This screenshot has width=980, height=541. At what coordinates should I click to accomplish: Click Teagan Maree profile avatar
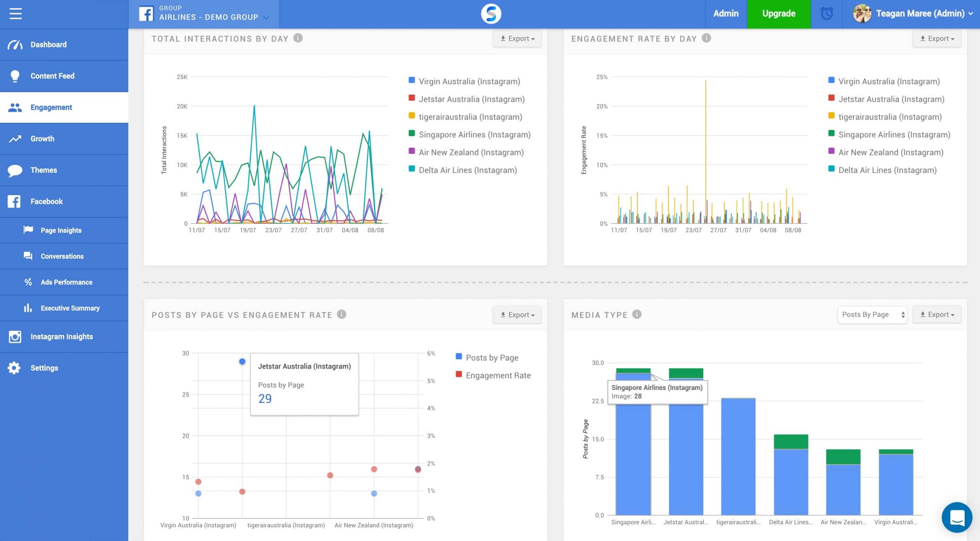[x=862, y=14]
